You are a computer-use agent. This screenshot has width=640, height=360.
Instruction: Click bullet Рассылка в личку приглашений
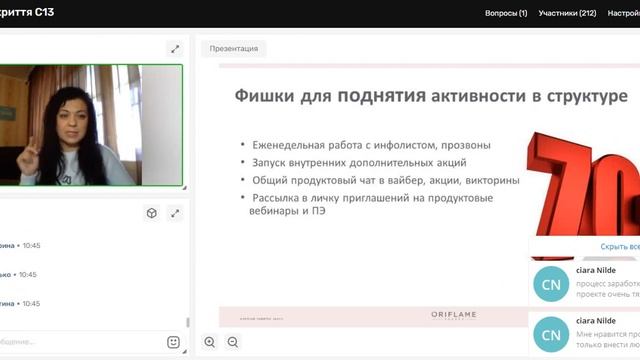(x=371, y=204)
